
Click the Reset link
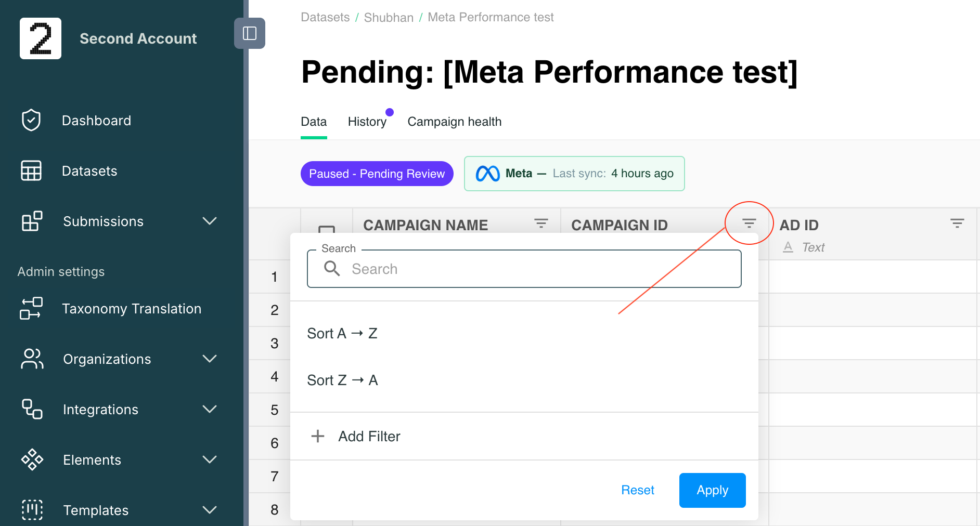(638, 490)
